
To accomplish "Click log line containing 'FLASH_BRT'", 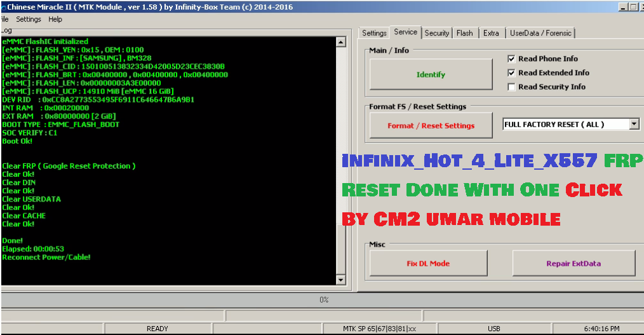I will point(114,75).
